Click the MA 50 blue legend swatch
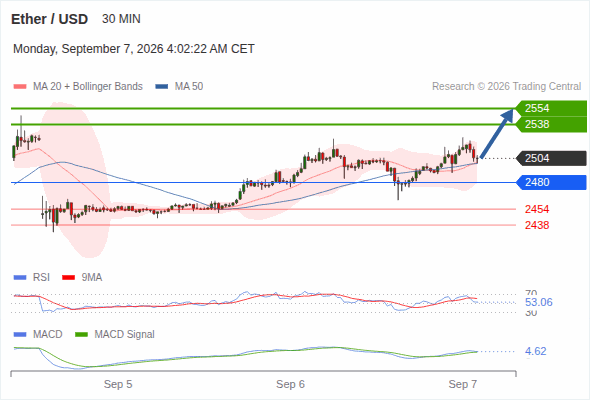Viewport: 590px width, 400px height. tap(161, 87)
